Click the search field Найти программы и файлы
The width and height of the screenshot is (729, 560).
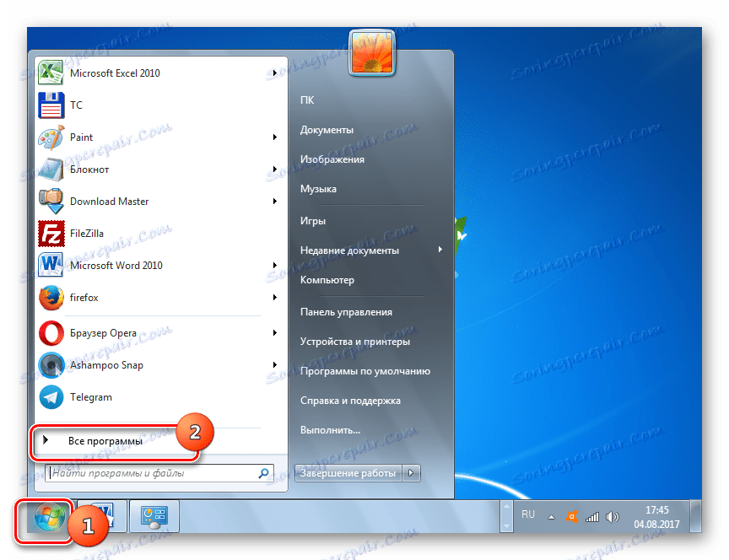tap(152, 473)
